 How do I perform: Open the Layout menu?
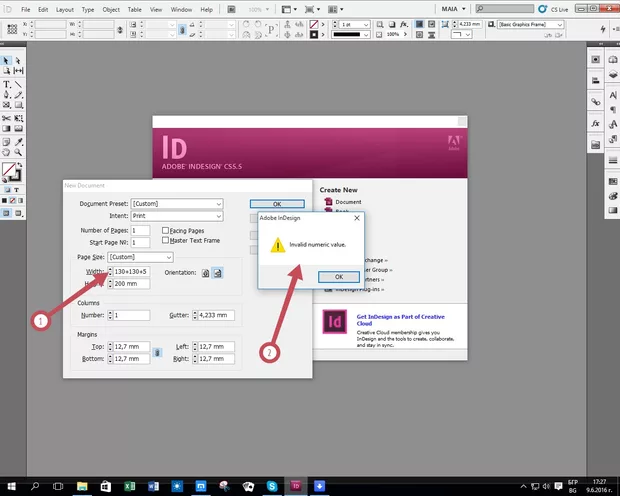[x=65, y=8]
